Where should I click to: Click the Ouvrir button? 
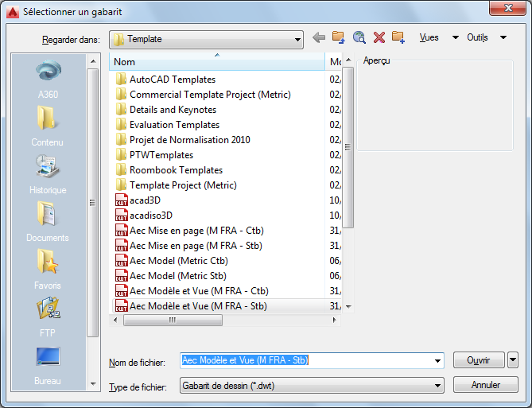pyautogui.click(x=479, y=359)
